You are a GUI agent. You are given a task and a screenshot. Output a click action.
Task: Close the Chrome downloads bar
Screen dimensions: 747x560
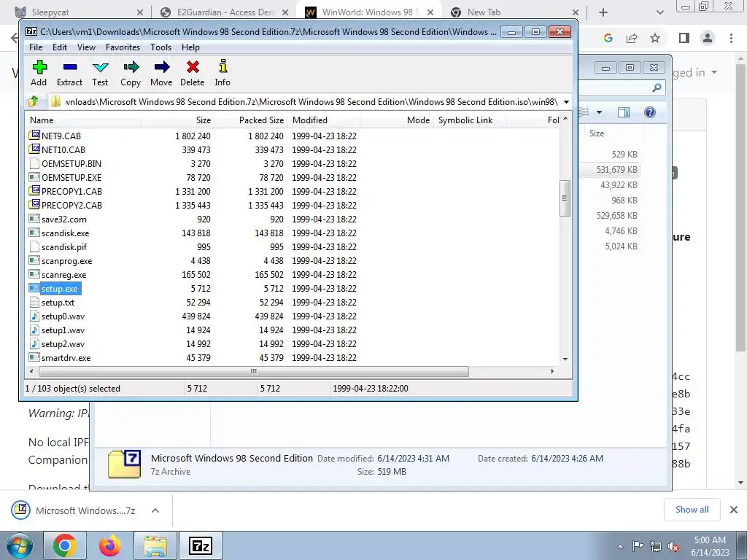pyautogui.click(x=734, y=510)
